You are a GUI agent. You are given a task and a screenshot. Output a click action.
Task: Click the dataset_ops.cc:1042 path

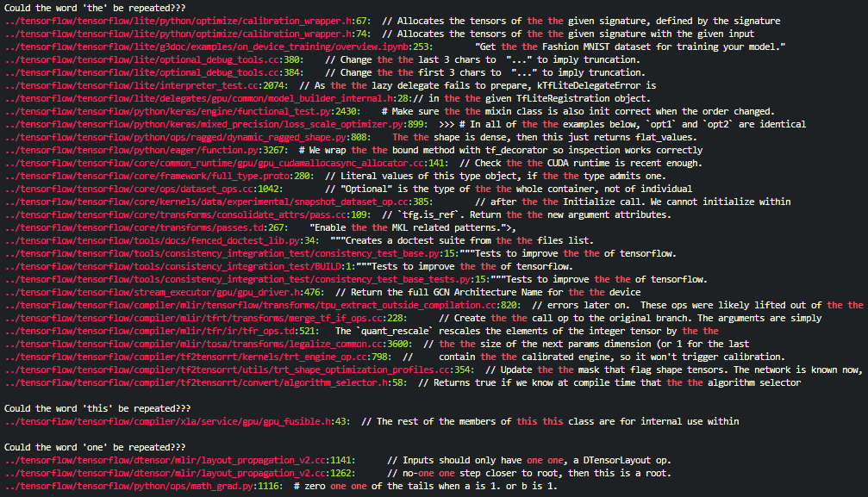click(x=143, y=189)
